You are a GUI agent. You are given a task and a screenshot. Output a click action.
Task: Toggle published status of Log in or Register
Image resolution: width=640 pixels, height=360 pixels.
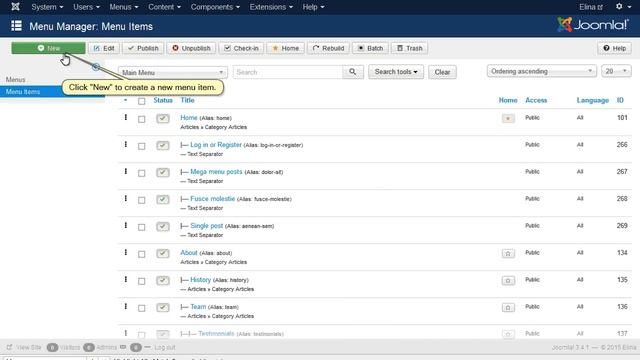pyautogui.click(x=162, y=146)
